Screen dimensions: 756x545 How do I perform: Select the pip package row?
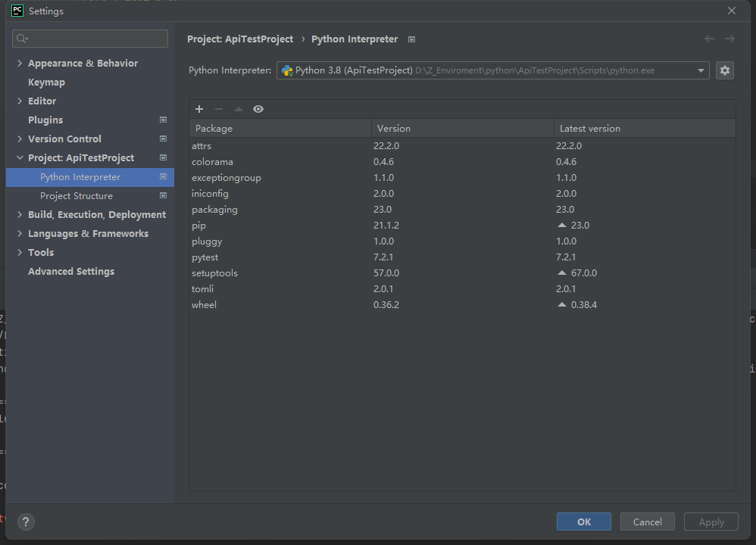[x=462, y=225]
